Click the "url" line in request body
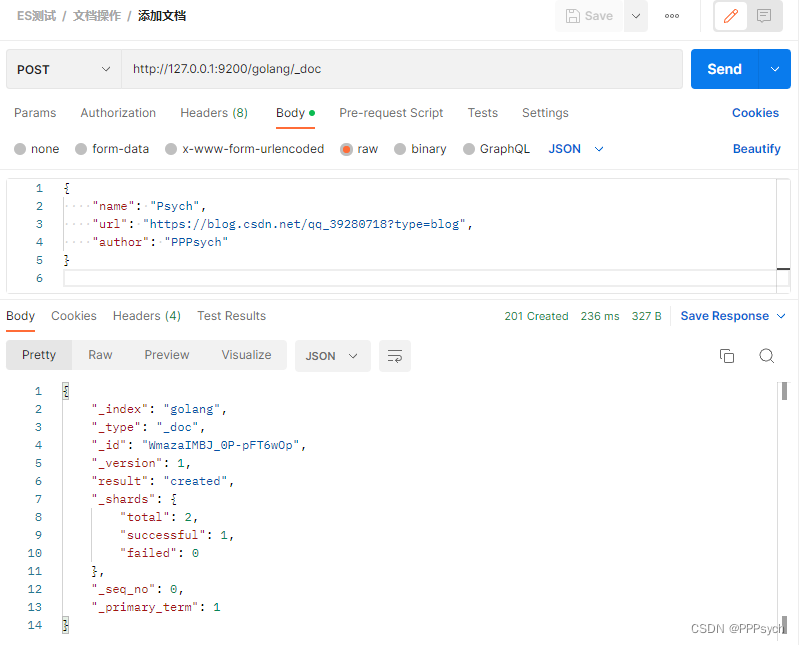Image resolution: width=800 pixels, height=645 pixels. [x=282, y=224]
